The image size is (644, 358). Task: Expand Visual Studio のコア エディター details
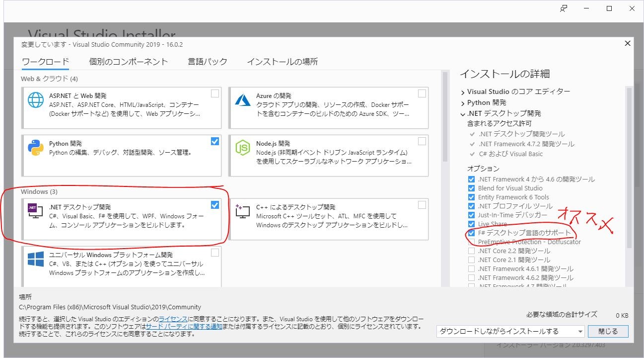pos(463,92)
